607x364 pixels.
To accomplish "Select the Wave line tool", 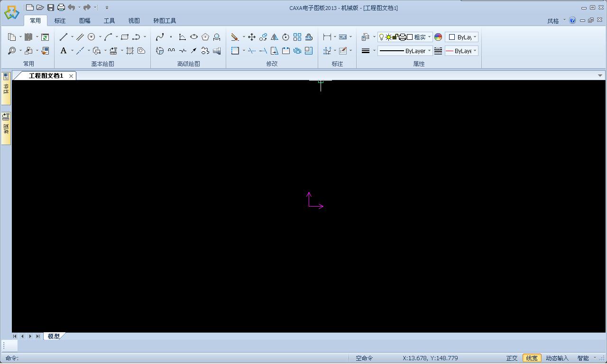I will (171, 51).
